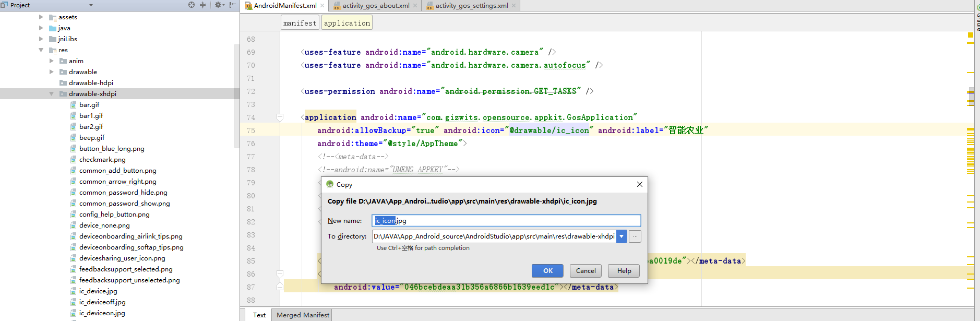Viewport: 980px width, 321px height.
Task: Select ic_deviceoff.jpg file
Action: tap(102, 302)
